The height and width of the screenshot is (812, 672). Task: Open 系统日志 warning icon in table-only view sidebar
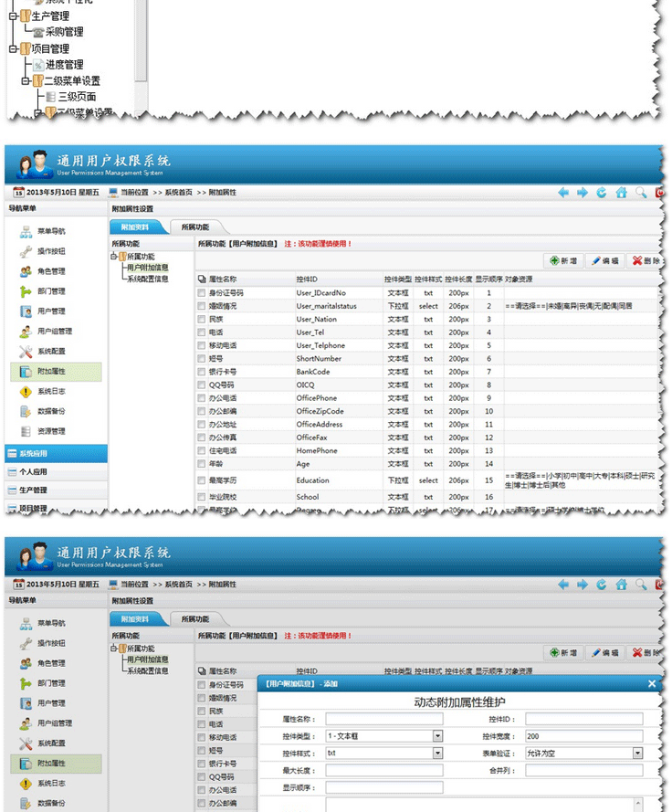click(x=26, y=392)
